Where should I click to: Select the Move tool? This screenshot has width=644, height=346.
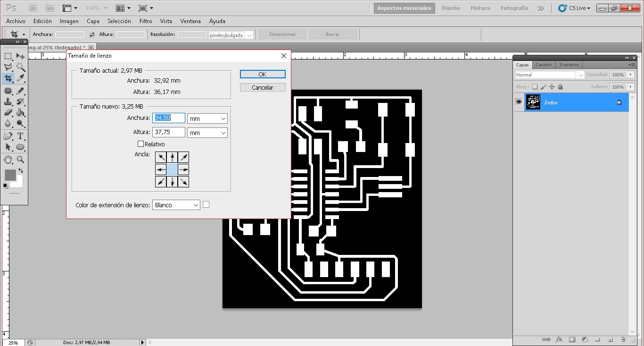20,56
